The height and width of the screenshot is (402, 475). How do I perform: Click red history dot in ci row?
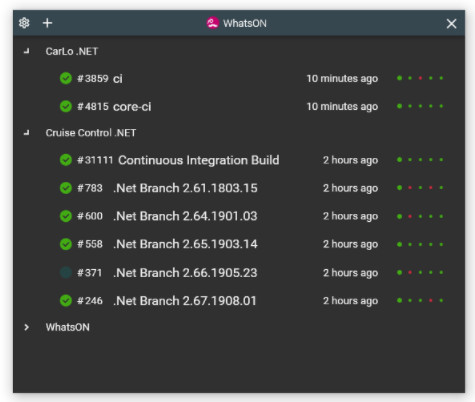click(x=420, y=78)
